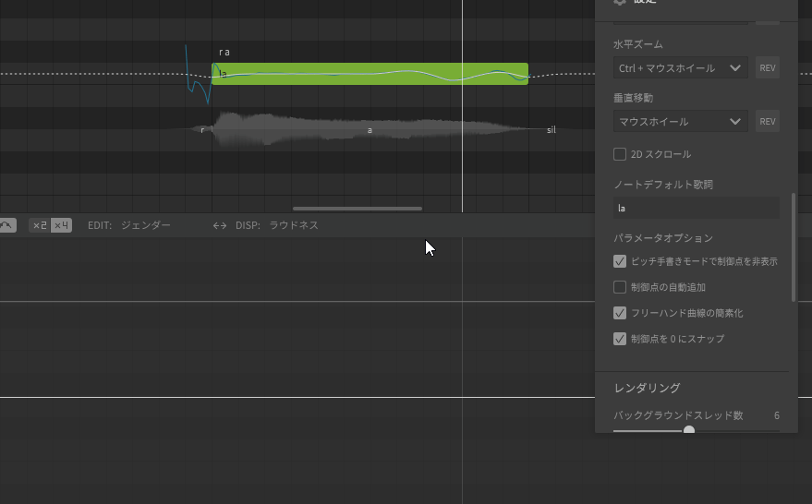Image resolution: width=812 pixels, height=504 pixels.
Task: Open the EDIT parameter selector showing ジェンダー
Action: (146, 225)
